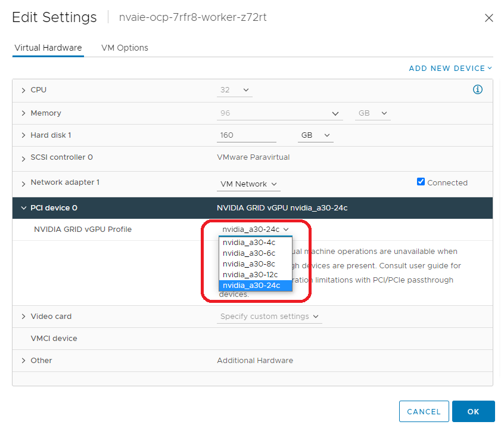This screenshot has width=504, height=434.
Task: Expand Network adapter 1 section
Action: pos(24,183)
